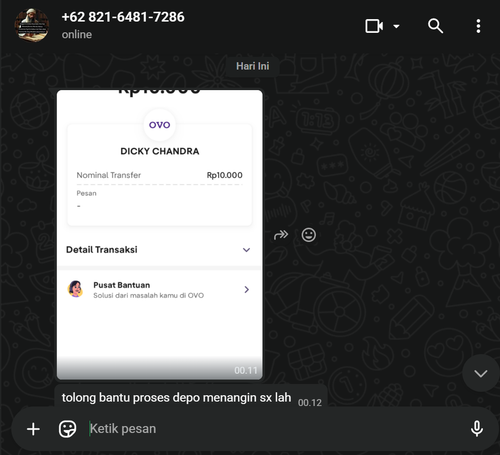Record a voice message with microphone

pyautogui.click(x=477, y=429)
